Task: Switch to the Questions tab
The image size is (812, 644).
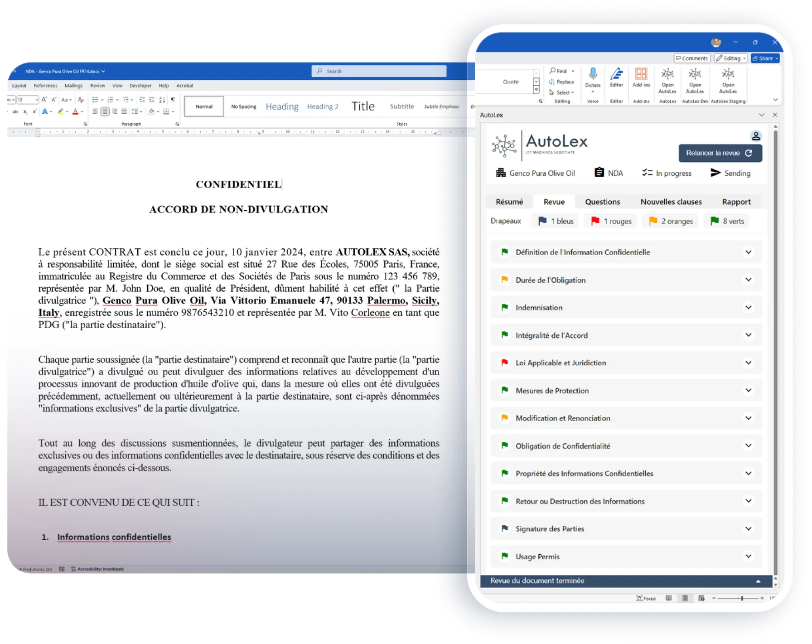Action: coord(602,202)
